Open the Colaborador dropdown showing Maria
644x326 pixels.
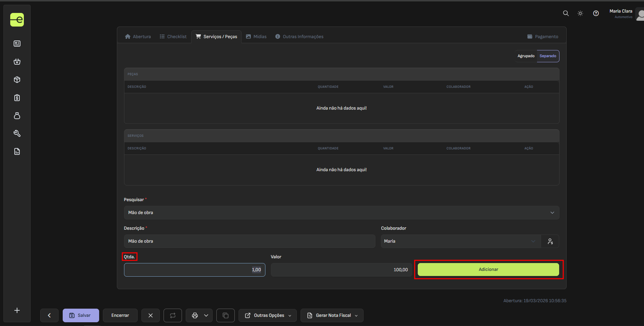point(460,241)
